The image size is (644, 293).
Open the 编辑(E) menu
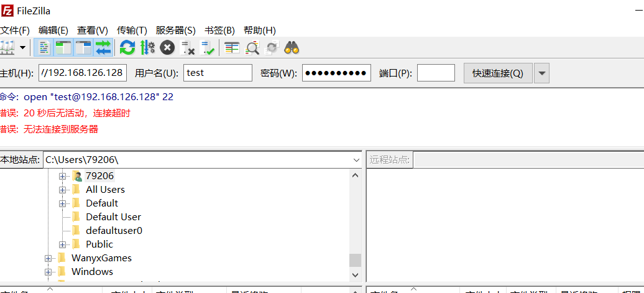coord(53,30)
